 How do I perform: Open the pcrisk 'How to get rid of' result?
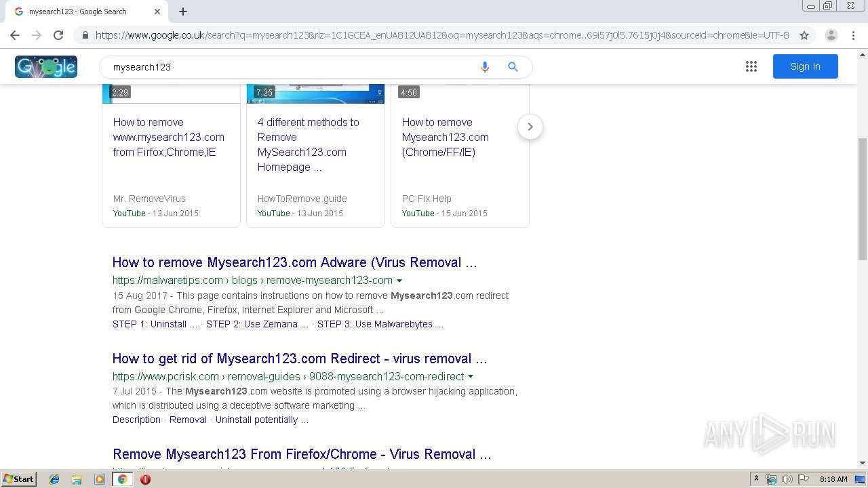300,359
